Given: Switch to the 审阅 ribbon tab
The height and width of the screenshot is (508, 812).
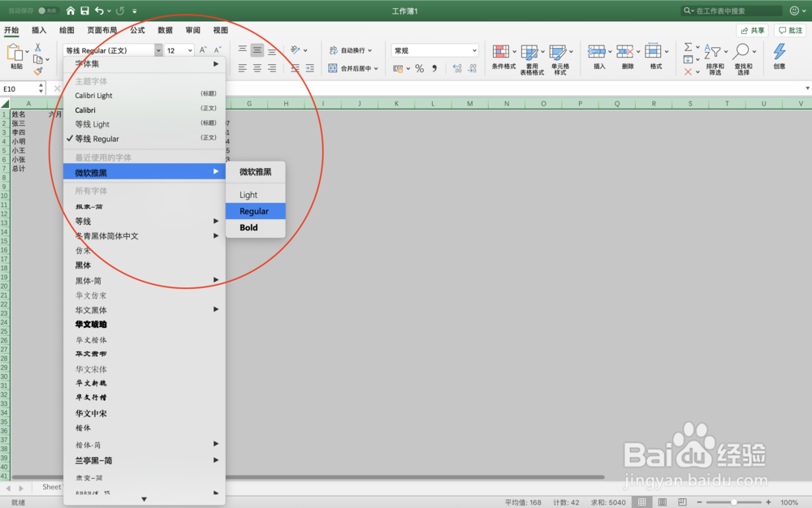Looking at the screenshot, I should click(192, 30).
